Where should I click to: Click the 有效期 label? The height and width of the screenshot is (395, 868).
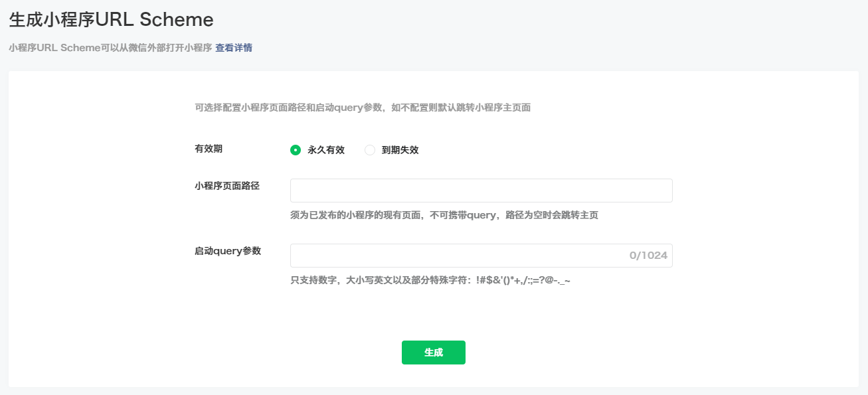point(209,149)
